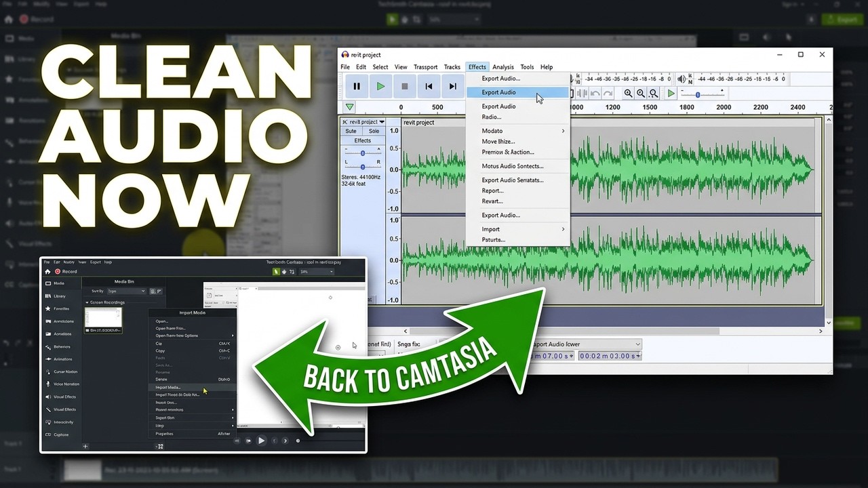Click the playback meter speaker icon
868x488 pixels.
coord(681,79)
